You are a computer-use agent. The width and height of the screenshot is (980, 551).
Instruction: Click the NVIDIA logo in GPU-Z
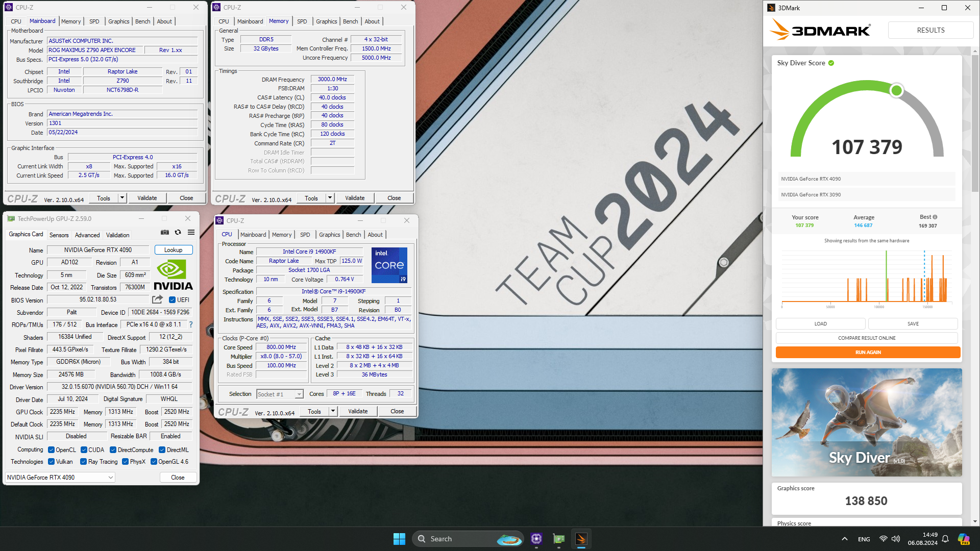click(x=173, y=274)
